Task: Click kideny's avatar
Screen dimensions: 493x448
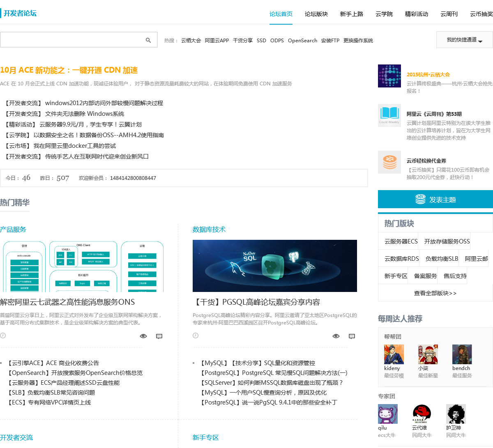Action: coord(394,354)
